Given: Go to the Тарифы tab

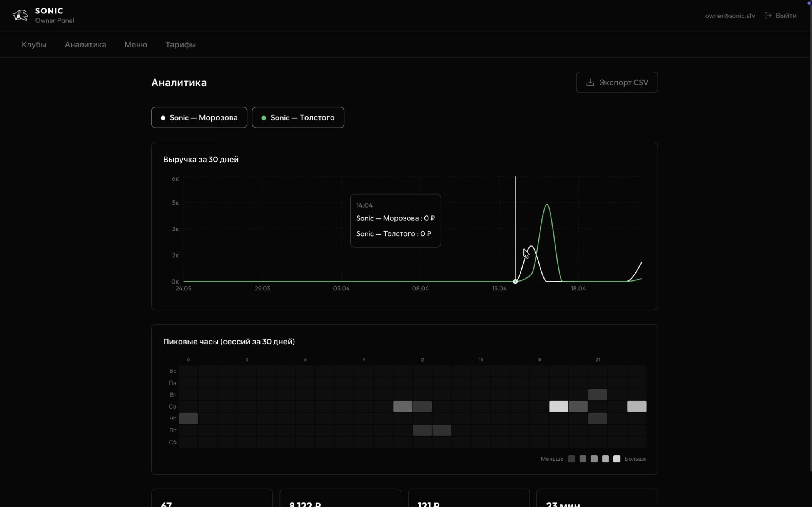Looking at the screenshot, I should point(180,45).
